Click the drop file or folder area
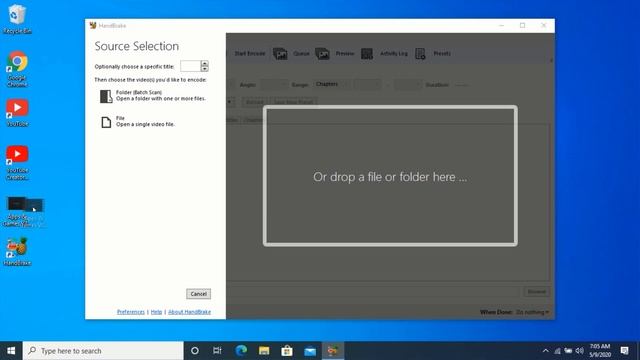 (x=390, y=176)
